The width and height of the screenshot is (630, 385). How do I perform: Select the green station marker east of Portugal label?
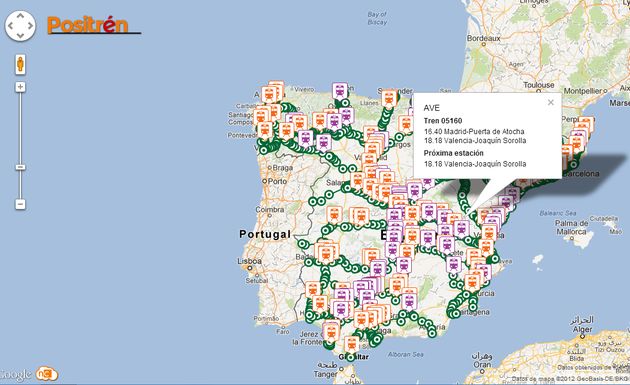(x=302, y=244)
